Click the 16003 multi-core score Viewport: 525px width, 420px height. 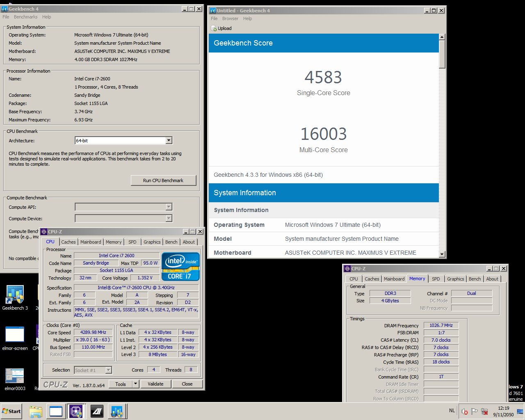coord(323,134)
